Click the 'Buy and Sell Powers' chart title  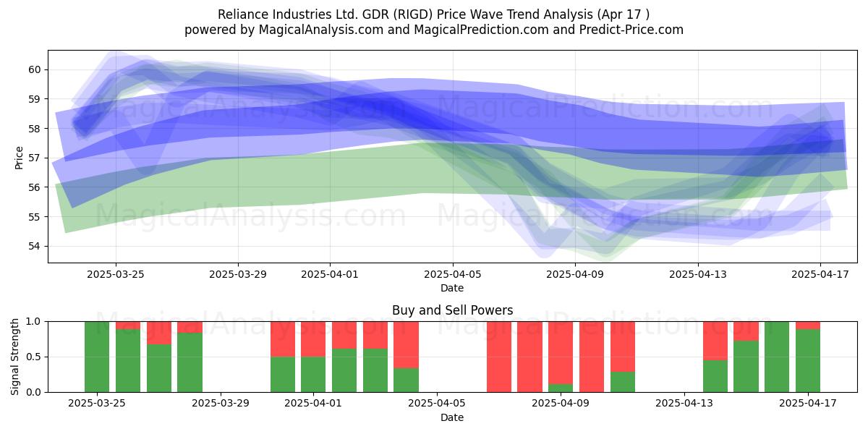point(453,310)
